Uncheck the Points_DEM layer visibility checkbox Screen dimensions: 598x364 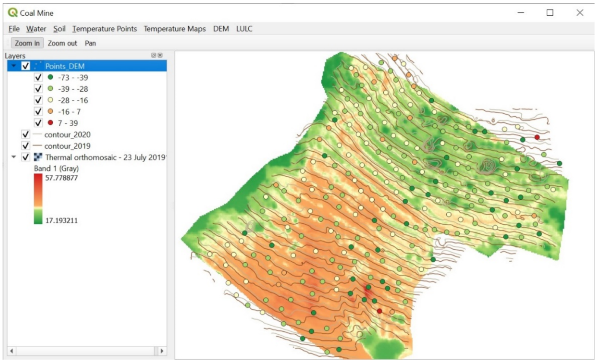[26, 66]
